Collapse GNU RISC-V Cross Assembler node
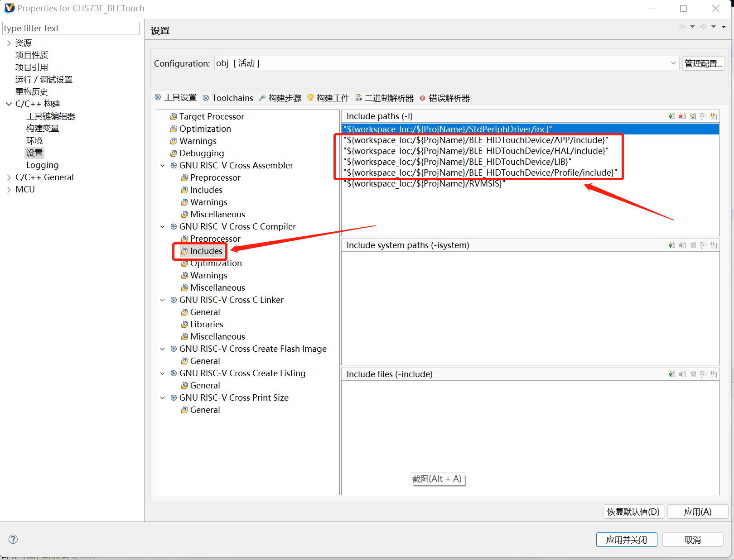 click(x=163, y=166)
